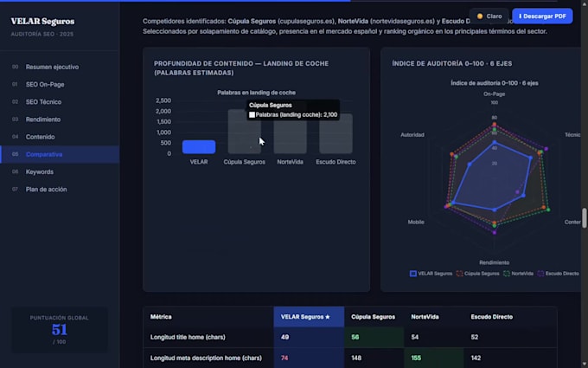Viewport: 588px width, 368px height.
Task: Toggle Escudo Directo radar legend swatch
Action: point(540,274)
